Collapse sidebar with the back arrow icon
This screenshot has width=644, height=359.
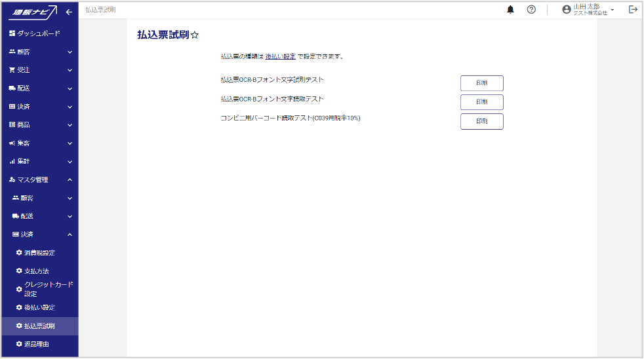pyautogui.click(x=69, y=12)
